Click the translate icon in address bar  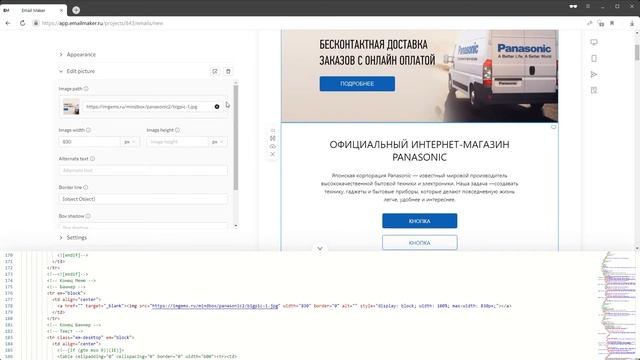coord(600,23)
